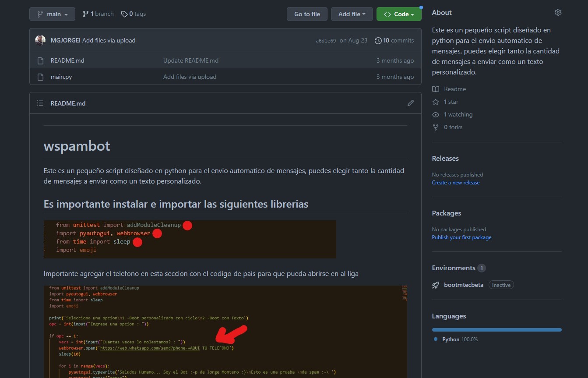Open commit hash a6d1e69
This screenshot has width=588, height=378.
[x=326, y=41]
